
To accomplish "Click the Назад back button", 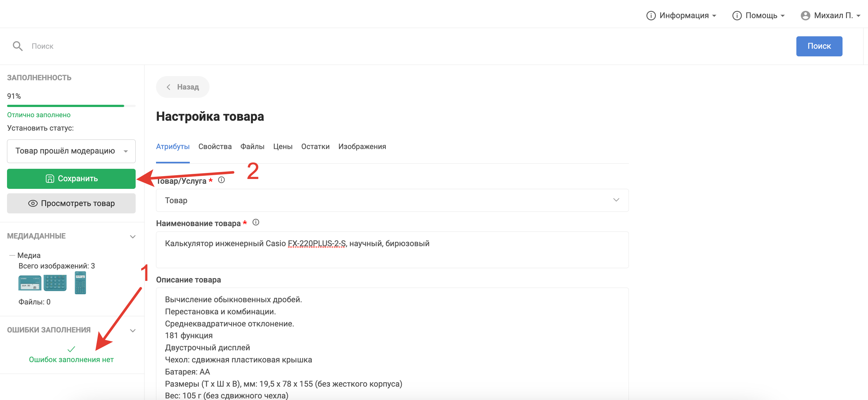I will 182,87.
